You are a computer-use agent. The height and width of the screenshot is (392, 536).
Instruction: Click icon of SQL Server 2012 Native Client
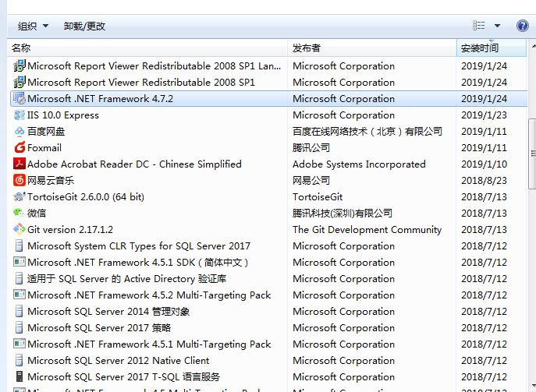coord(20,360)
